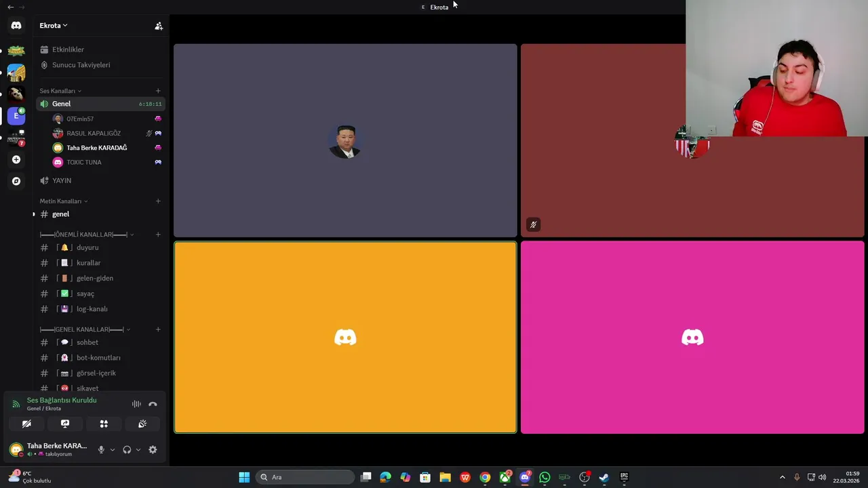Open the genel text channel
The height and width of the screenshot is (488, 868).
[100, 214]
